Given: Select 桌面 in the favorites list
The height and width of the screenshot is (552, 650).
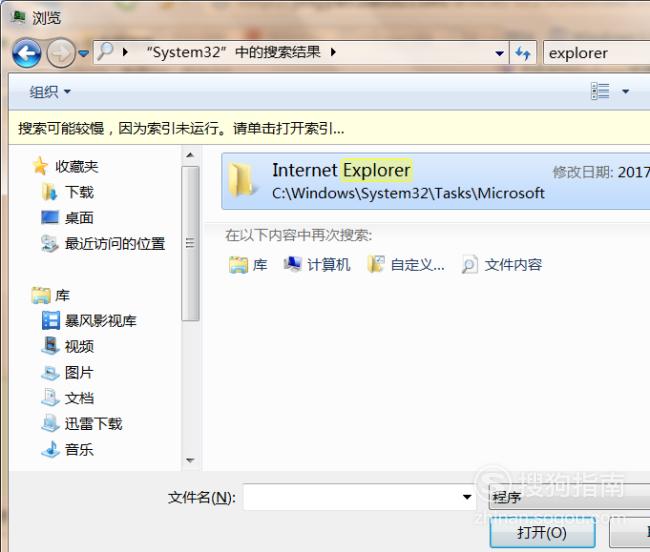Looking at the screenshot, I should 68,218.
